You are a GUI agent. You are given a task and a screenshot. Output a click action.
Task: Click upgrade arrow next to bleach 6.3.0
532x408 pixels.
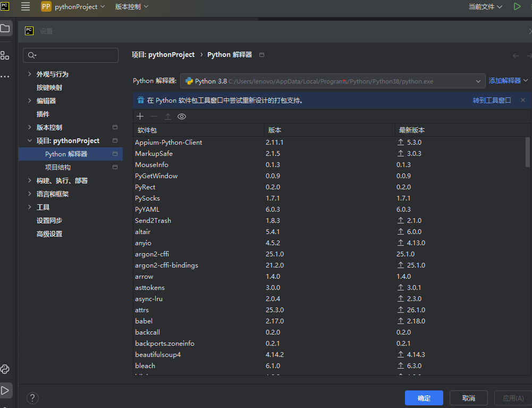click(401, 366)
